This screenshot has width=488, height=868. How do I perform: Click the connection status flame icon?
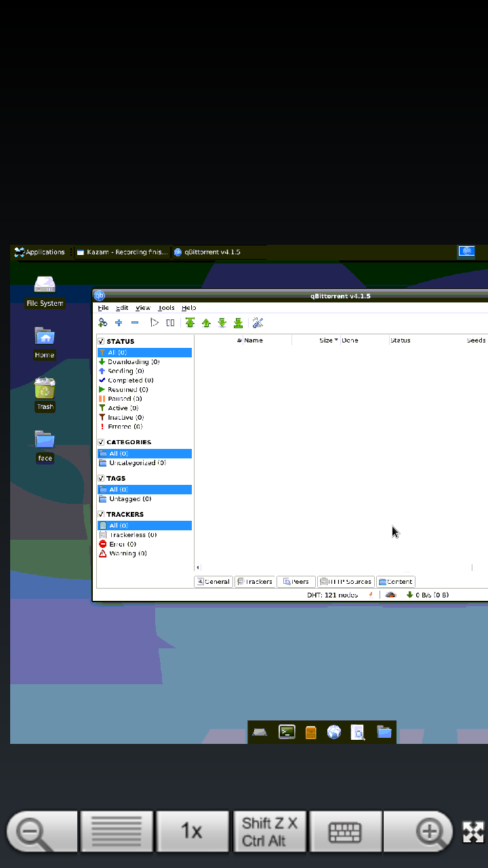(371, 595)
